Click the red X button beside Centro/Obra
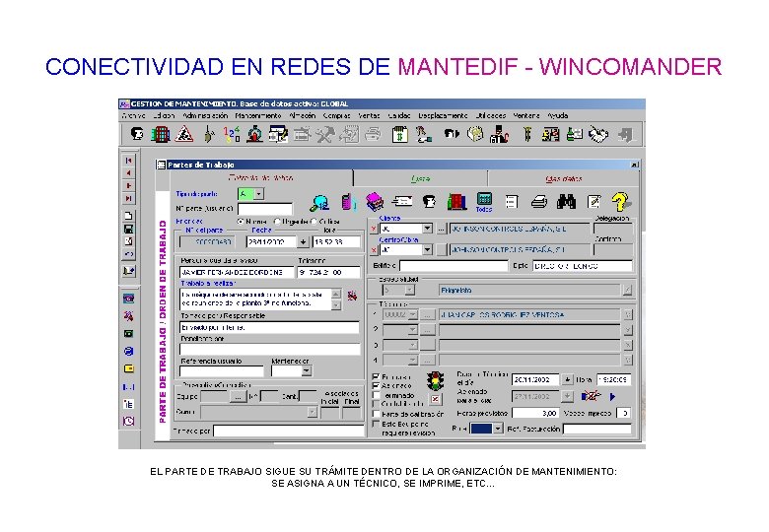This screenshot has height=532, width=769. point(375,250)
